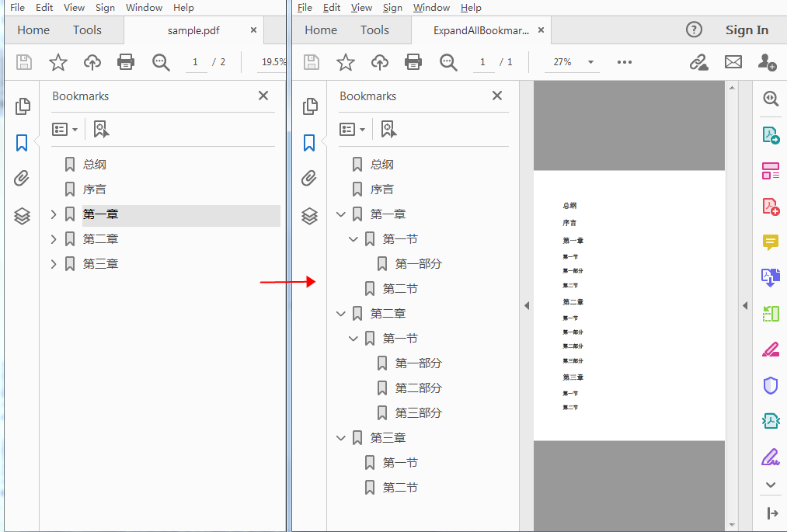Show more tools chevron in right pane
Screen dimensions: 787x532
click(771, 485)
